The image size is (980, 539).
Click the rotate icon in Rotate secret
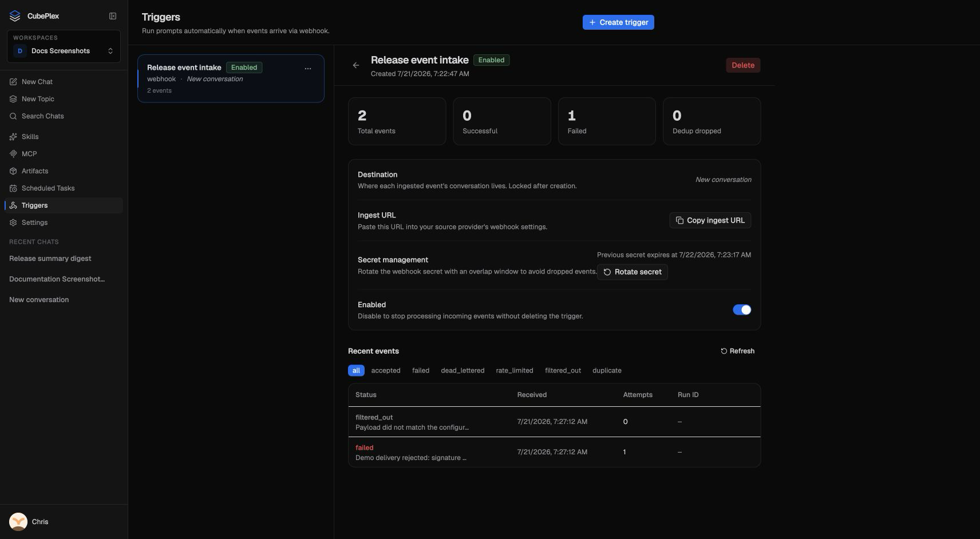coord(607,272)
